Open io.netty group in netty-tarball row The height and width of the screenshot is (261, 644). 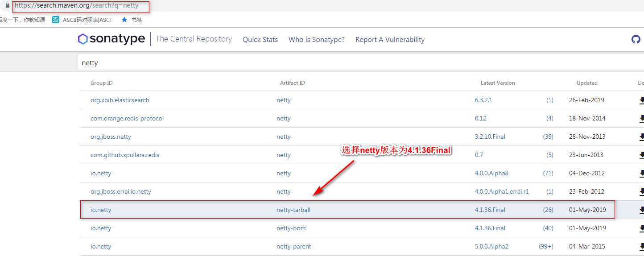(x=101, y=210)
